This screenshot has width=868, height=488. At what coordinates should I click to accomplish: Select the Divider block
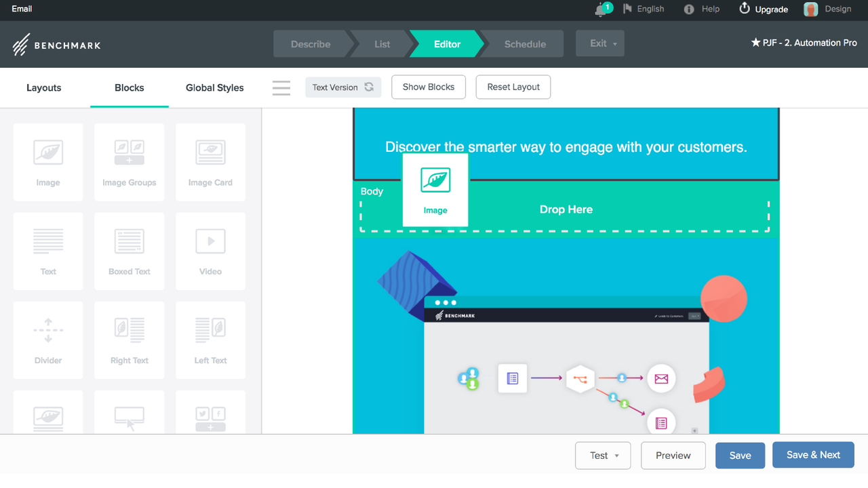click(x=47, y=340)
